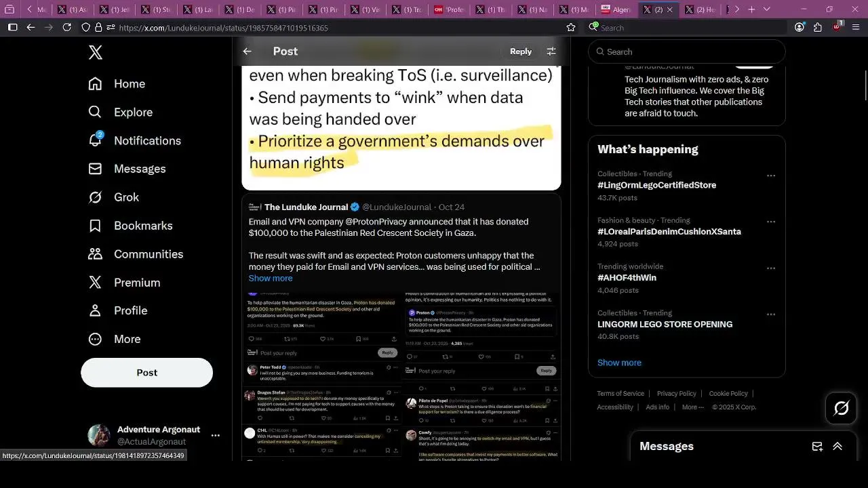868x488 pixels.
Task: Compose new message icon in Messages drawer
Action: click(x=817, y=446)
